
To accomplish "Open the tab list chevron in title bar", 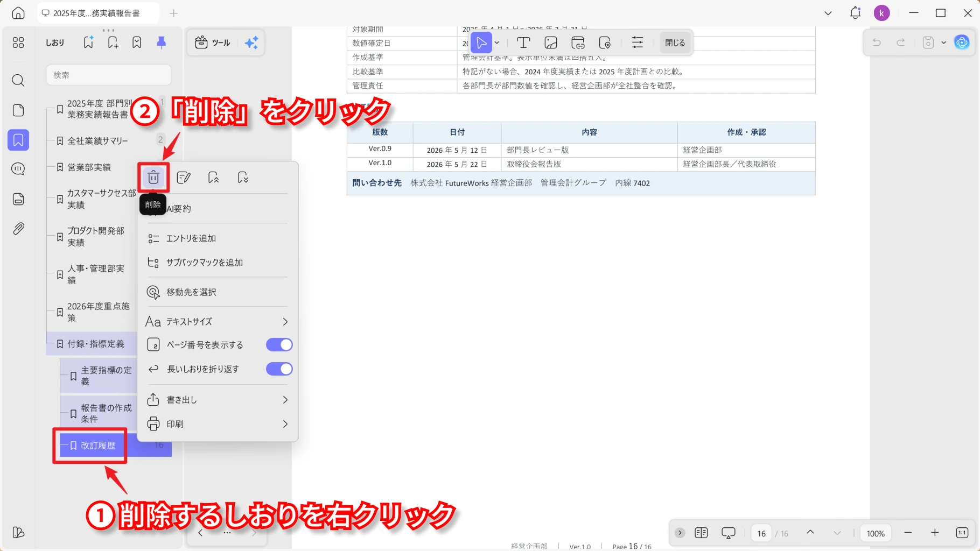I will 828,13.
